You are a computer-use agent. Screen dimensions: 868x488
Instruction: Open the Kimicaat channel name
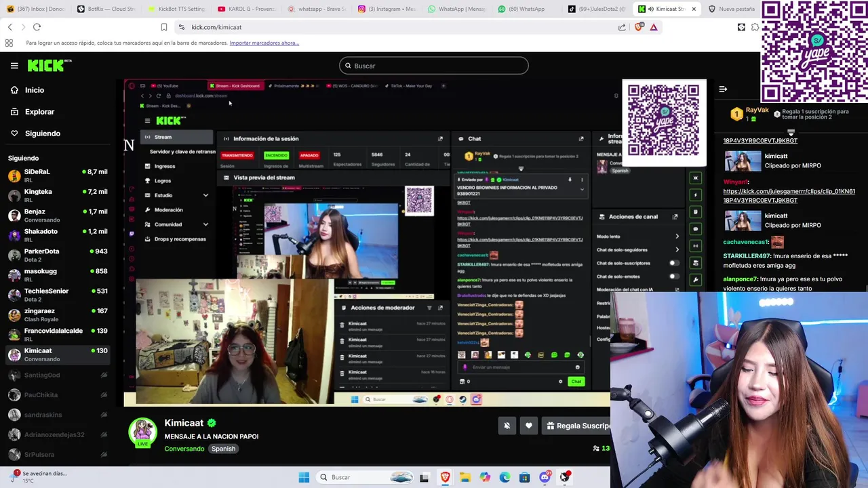click(x=184, y=423)
